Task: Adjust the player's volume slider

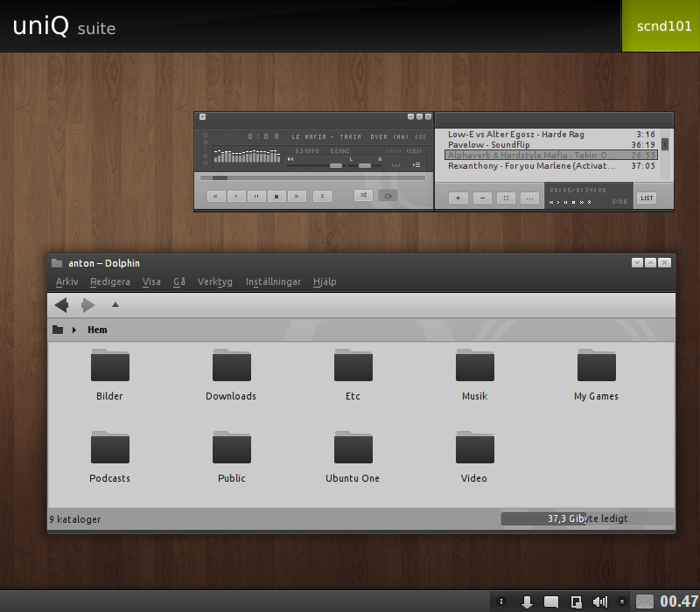Action: click(x=335, y=164)
